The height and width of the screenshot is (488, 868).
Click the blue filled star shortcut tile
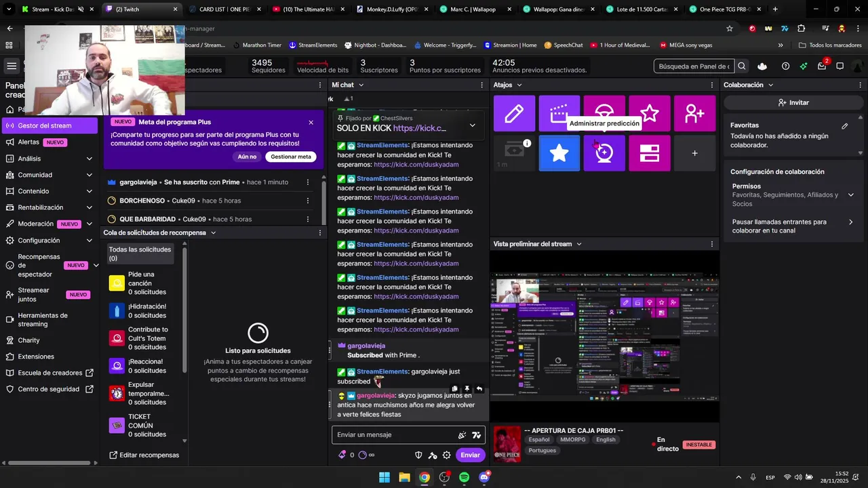click(x=559, y=153)
